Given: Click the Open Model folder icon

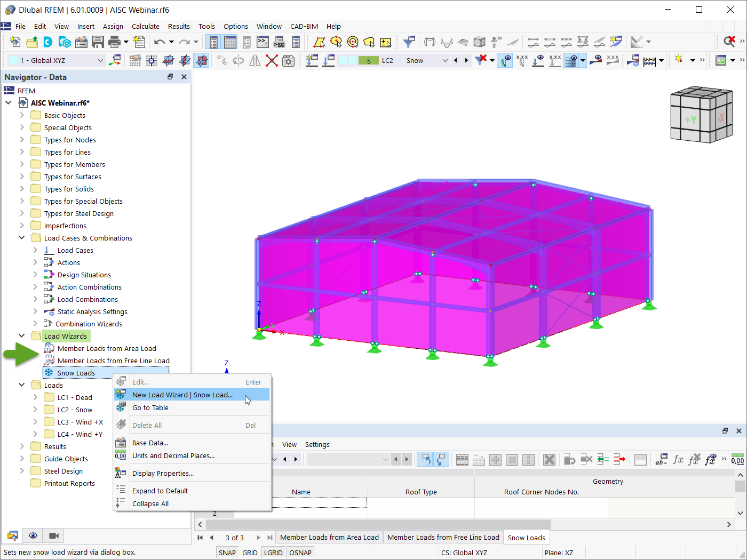Looking at the screenshot, I should tap(32, 42).
